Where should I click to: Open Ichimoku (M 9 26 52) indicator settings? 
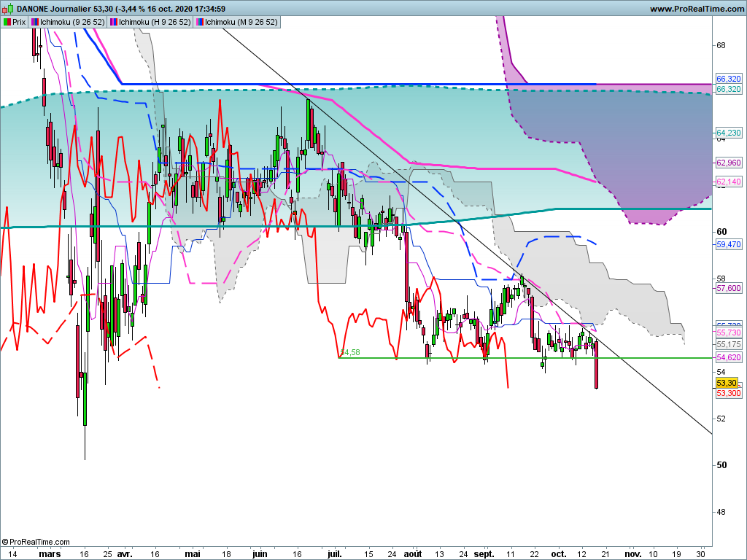point(241,22)
